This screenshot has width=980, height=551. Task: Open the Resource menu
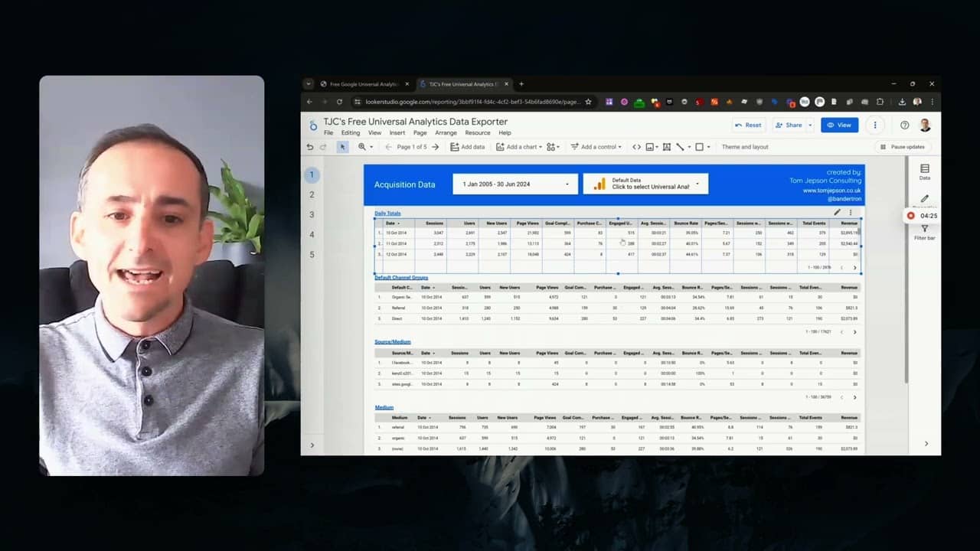point(477,132)
